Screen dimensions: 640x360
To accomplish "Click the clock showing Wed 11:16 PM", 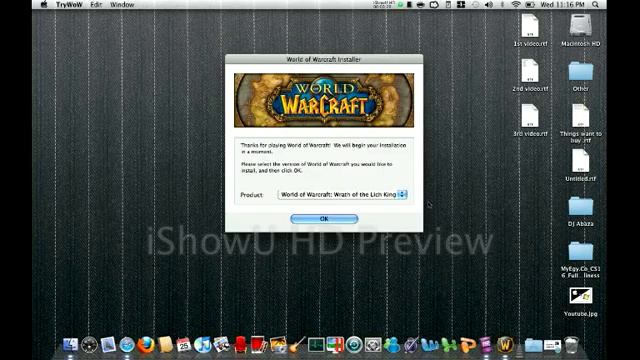I will tap(562, 4).
